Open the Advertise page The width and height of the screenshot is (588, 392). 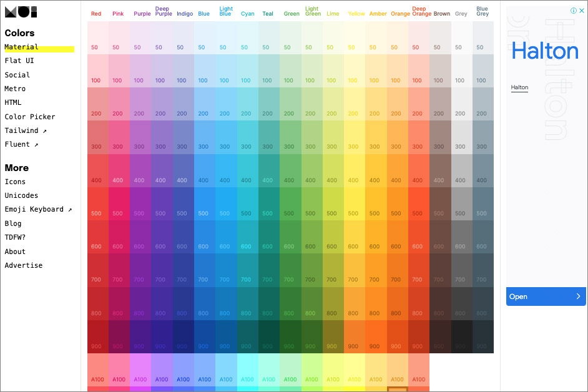pyautogui.click(x=24, y=265)
